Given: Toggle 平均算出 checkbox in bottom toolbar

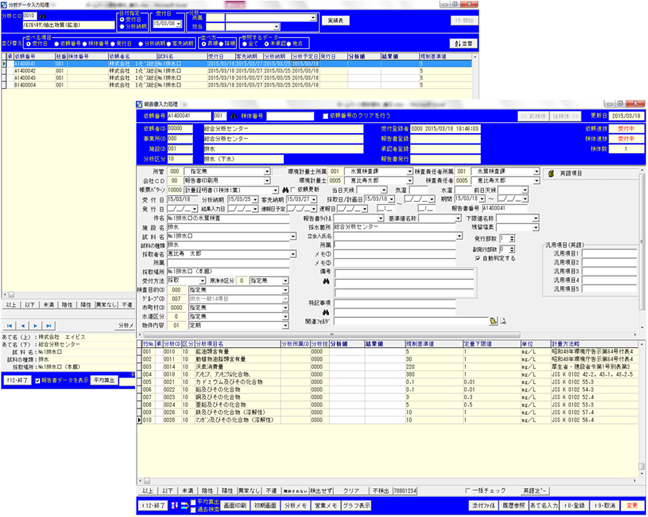Looking at the screenshot, I should pos(193,502).
